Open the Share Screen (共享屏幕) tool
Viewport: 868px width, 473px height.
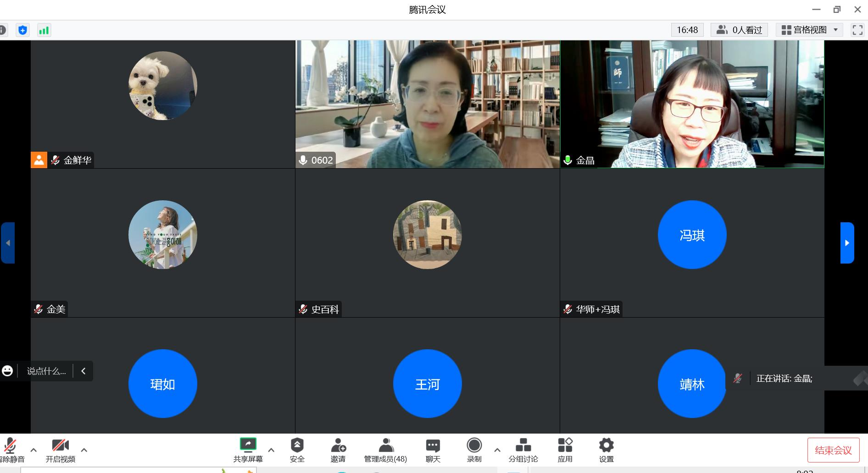click(248, 450)
